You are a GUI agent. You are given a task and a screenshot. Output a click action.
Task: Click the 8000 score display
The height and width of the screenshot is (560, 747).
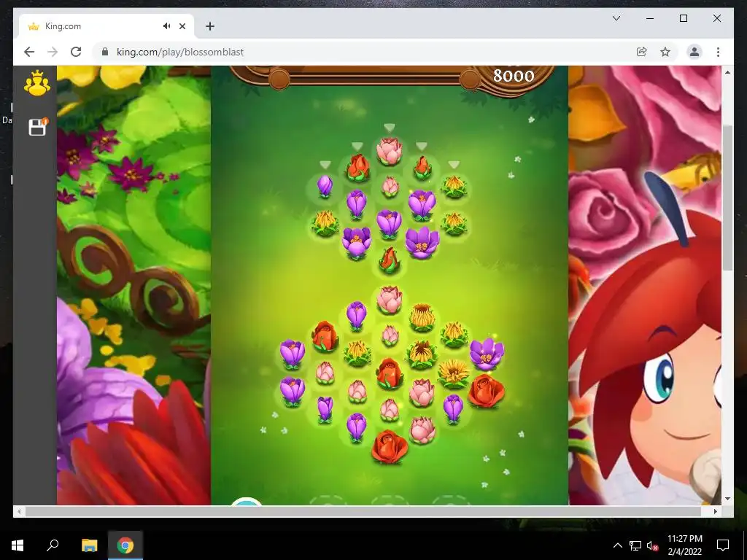(513, 76)
